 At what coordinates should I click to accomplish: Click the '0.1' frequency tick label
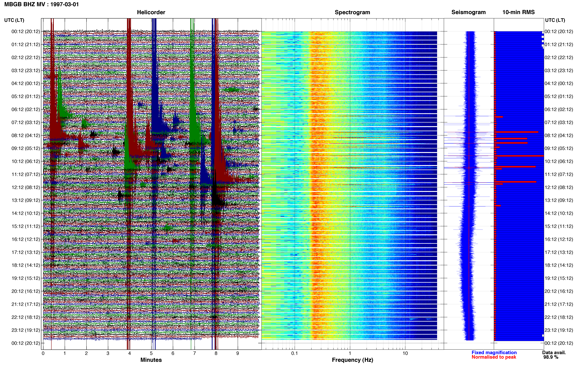(x=295, y=353)
